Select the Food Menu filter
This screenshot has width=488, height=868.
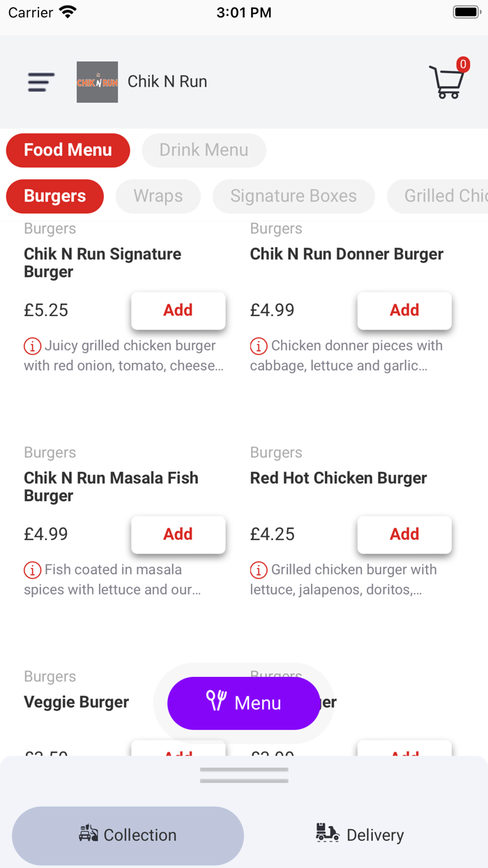68,150
